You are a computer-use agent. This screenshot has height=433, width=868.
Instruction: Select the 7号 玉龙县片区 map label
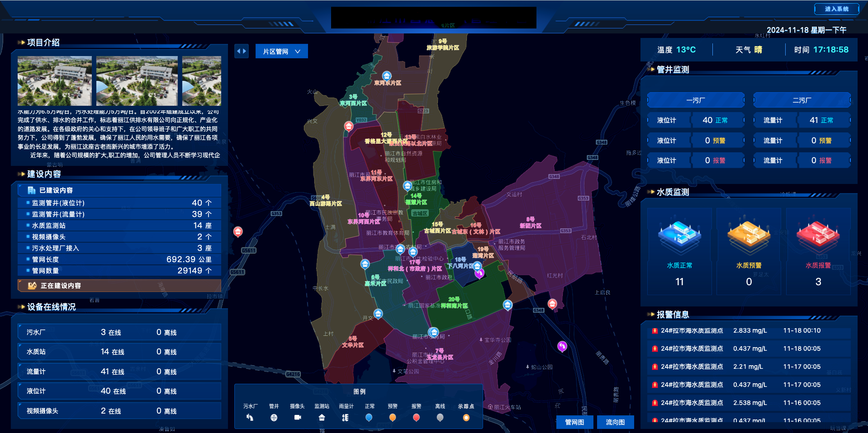(x=440, y=354)
